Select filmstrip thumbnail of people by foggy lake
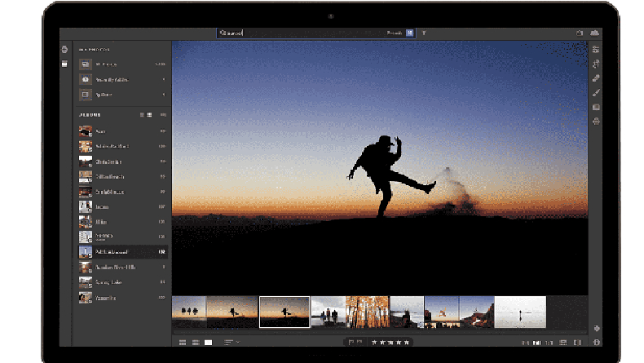 [x=329, y=312]
